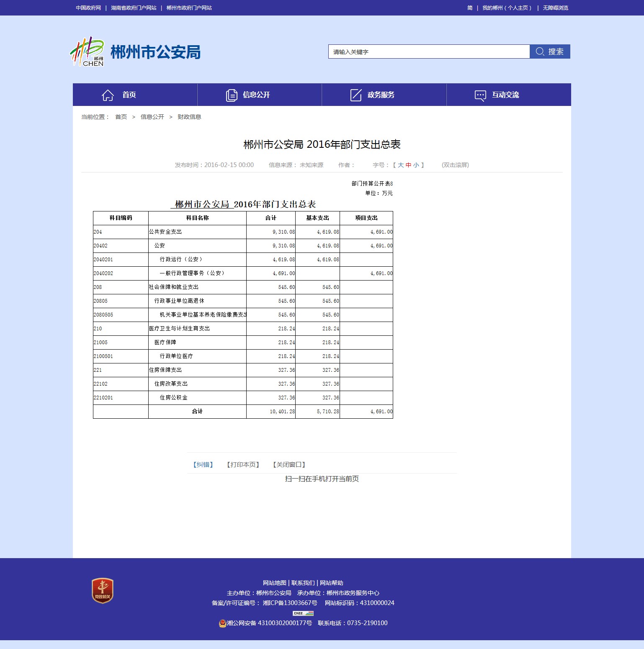Click the police emblem beside 湘公网安备
The image size is (644, 649).
click(223, 623)
